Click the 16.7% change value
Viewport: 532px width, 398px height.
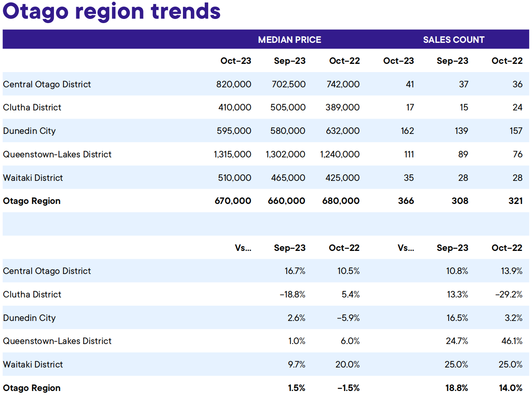(x=295, y=271)
